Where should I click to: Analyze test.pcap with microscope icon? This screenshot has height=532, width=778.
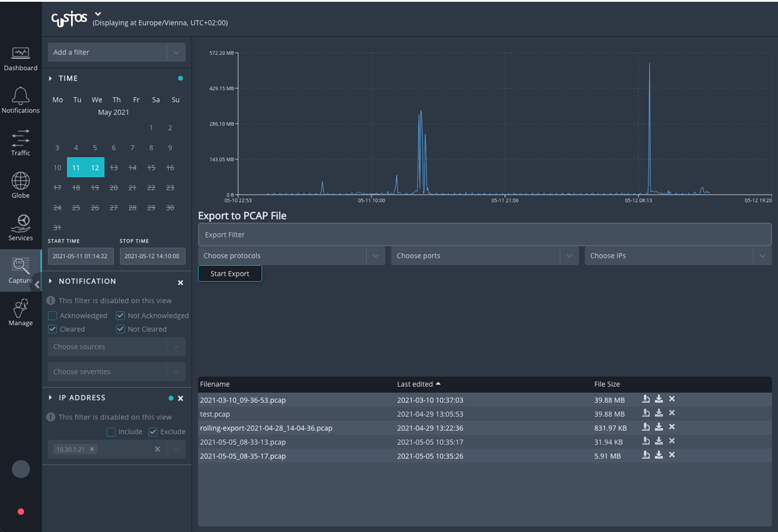(x=646, y=413)
